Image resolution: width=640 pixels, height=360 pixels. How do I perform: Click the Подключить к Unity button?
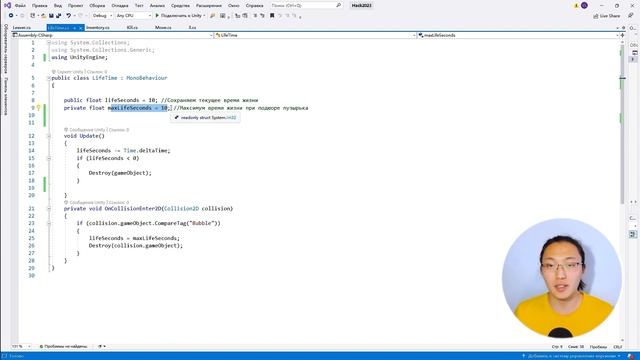(180, 16)
